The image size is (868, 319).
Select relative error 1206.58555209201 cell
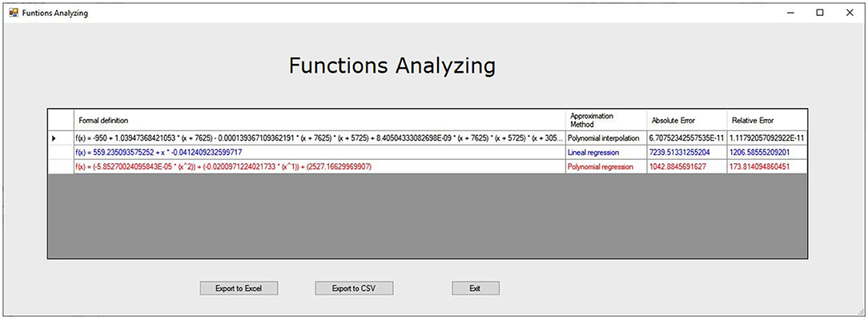[767, 152]
